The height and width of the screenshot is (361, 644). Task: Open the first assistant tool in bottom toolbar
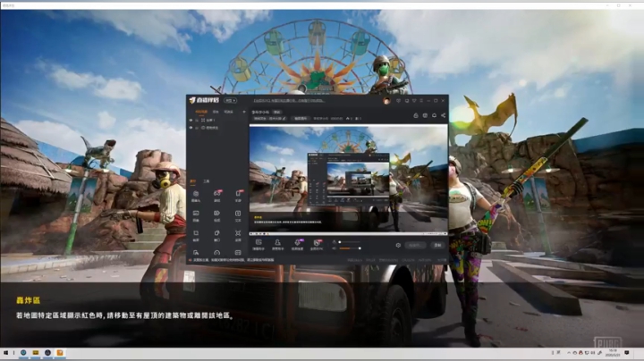(x=258, y=245)
